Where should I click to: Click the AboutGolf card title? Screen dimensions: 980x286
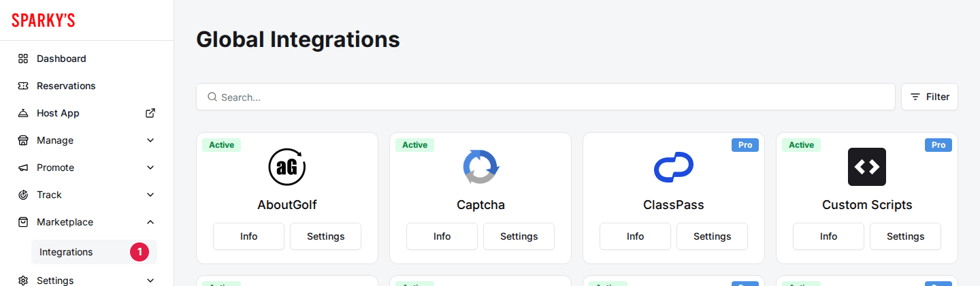287,205
